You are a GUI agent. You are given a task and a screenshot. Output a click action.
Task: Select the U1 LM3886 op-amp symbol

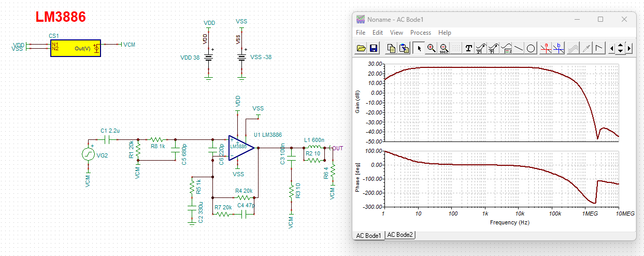click(241, 148)
